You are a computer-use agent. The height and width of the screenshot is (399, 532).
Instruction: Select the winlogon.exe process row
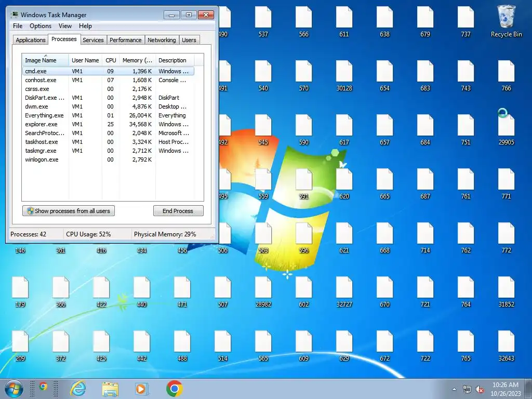[x=108, y=159]
